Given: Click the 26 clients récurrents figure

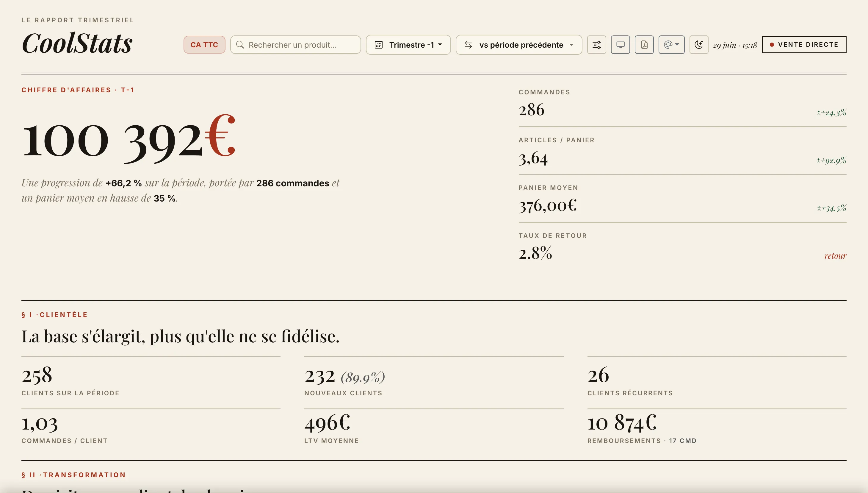Looking at the screenshot, I should point(598,375).
